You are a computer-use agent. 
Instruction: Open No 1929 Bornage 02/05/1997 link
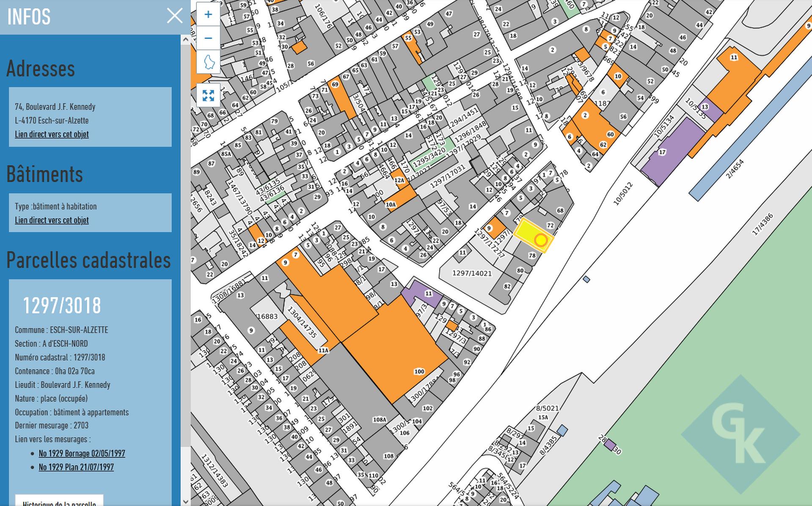click(x=82, y=453)
